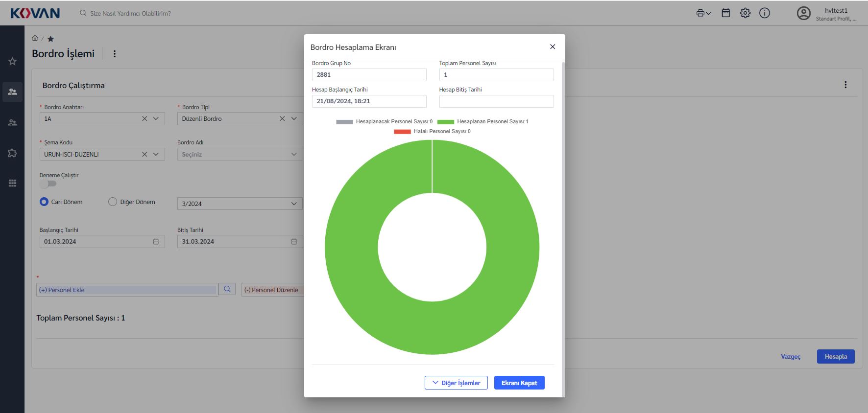
Task: Click the green Hesaplanan Personel legend swatch
Action: click(446, 122)
